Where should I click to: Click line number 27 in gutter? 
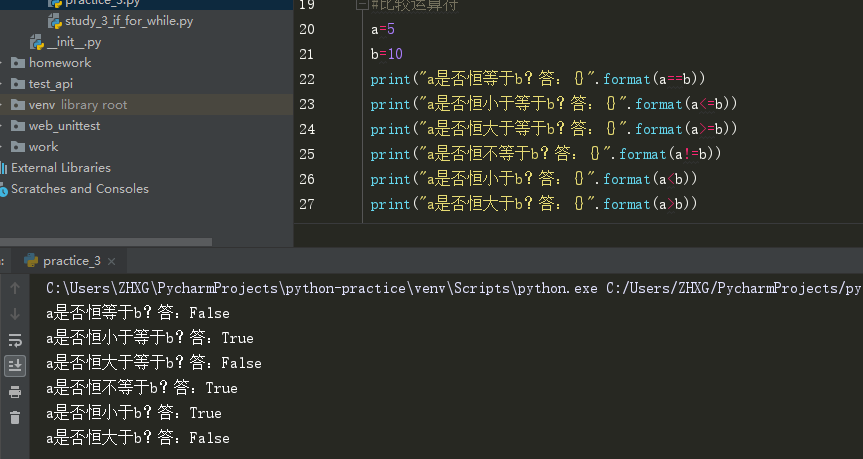[307, 204]
